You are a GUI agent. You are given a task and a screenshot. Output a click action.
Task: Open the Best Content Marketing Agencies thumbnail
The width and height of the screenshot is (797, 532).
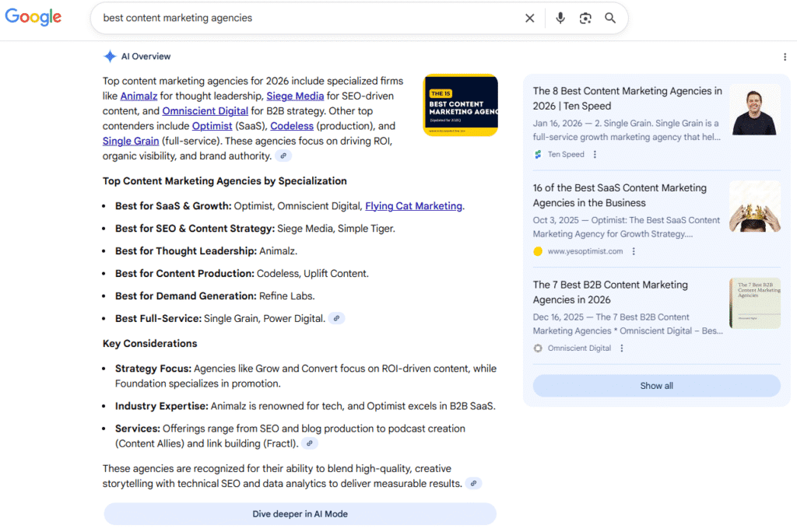tap(460, 105)
